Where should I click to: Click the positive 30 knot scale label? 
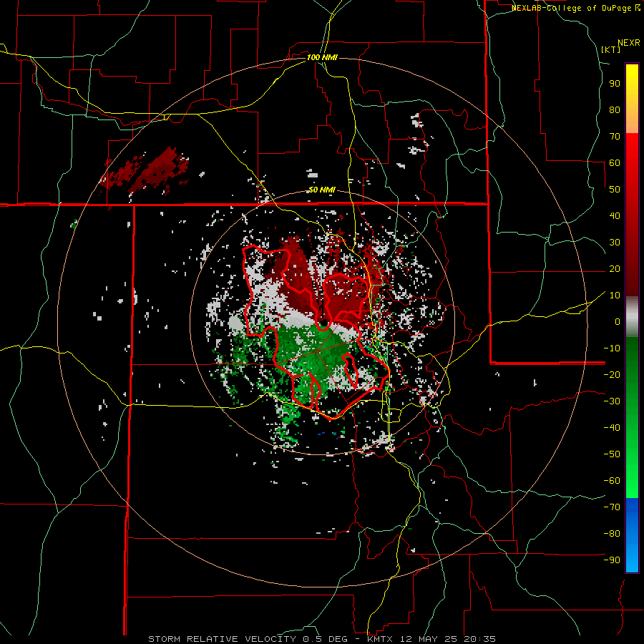point(615,243)
